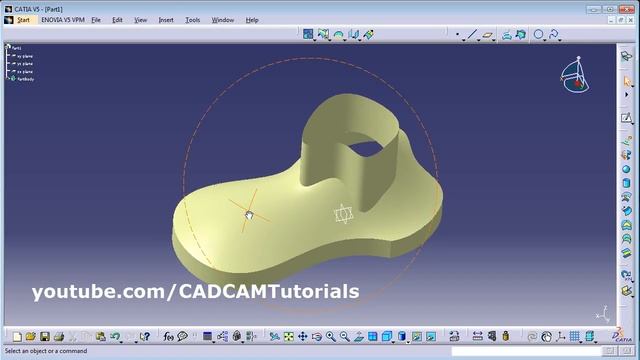Open the Edit menu
This screenshot has height=360, width=640.
tap(117, 20)
